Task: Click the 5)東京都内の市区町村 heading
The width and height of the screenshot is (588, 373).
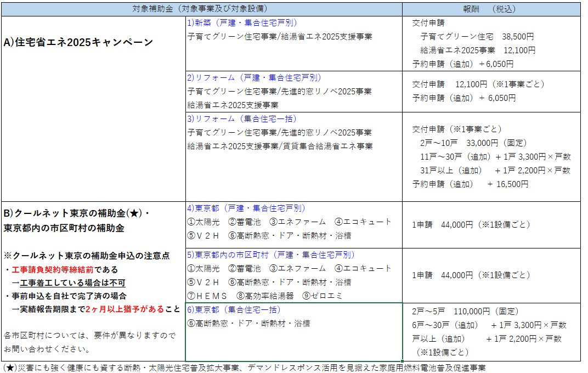Action: (x=271, y=255)
